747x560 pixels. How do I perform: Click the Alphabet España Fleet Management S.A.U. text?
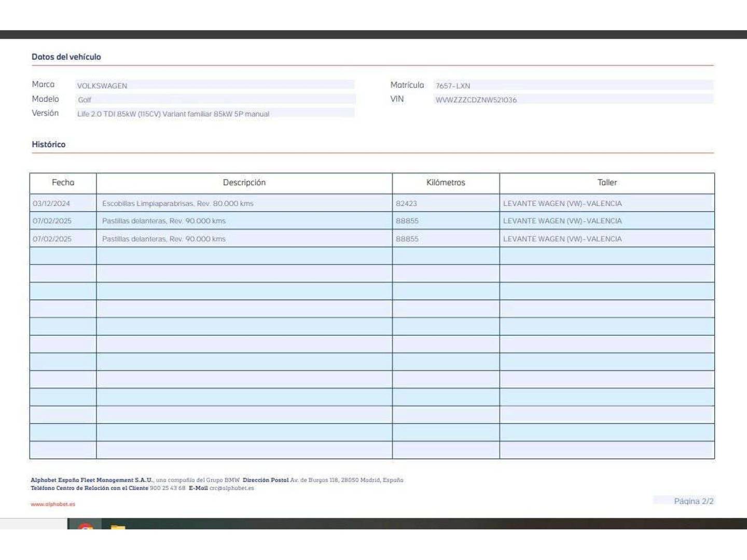pyautogui.click(x=92, y=480)
